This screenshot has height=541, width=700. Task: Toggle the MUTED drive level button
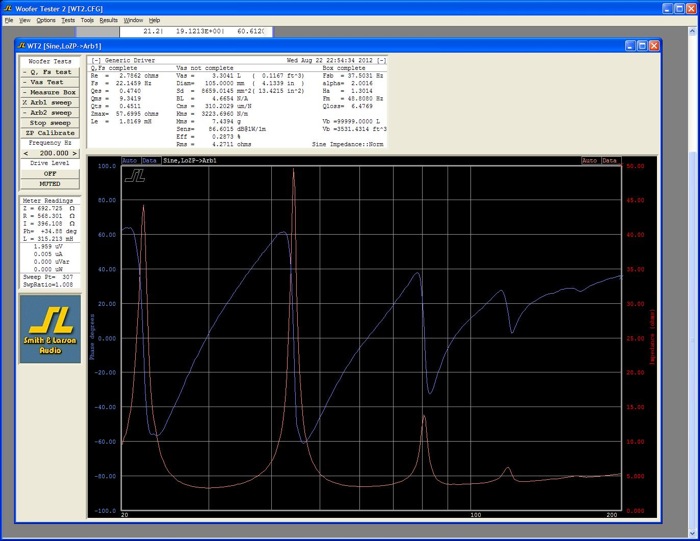tap(49, 184)
